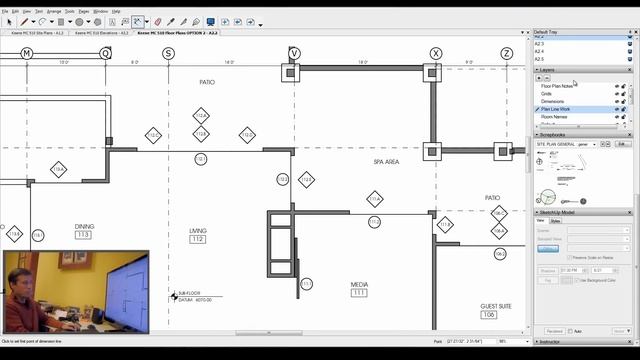Switch to the Site Plans A1.2 document tab
Image resolution: width=640 pixels, height=360 pixels.
point(37,33)
